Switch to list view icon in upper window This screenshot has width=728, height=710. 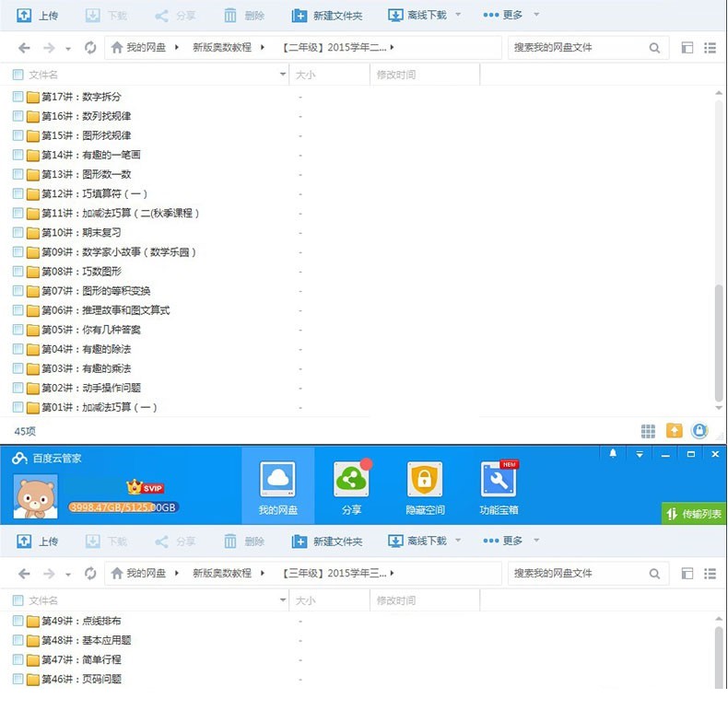710,47
